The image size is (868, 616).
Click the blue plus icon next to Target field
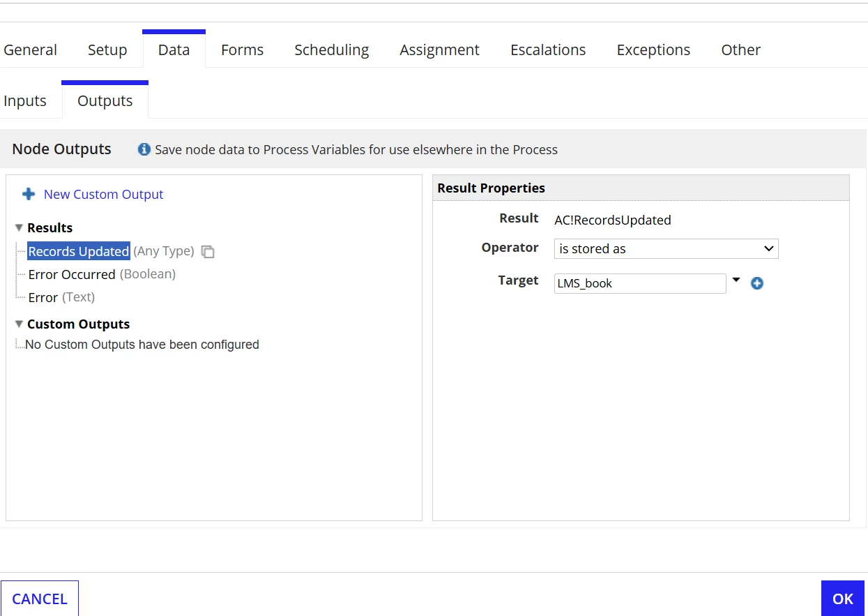(x=757, y=283)
